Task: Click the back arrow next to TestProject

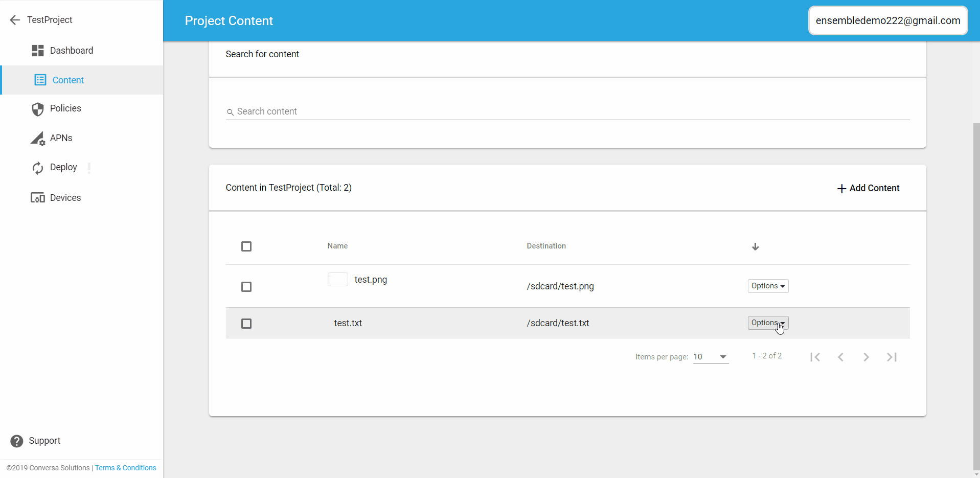Action: coord(15,20)
